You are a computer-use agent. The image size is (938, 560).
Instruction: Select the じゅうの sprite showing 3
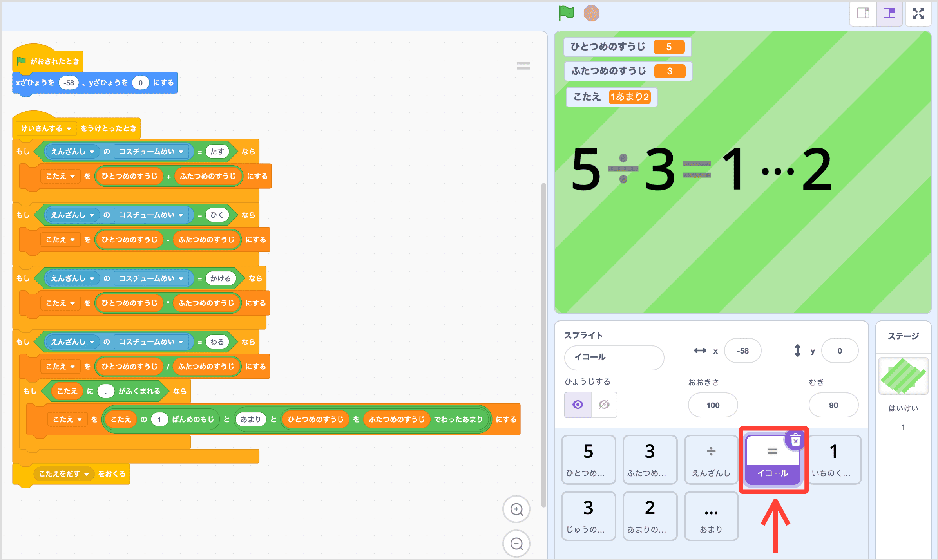(588, 516)
